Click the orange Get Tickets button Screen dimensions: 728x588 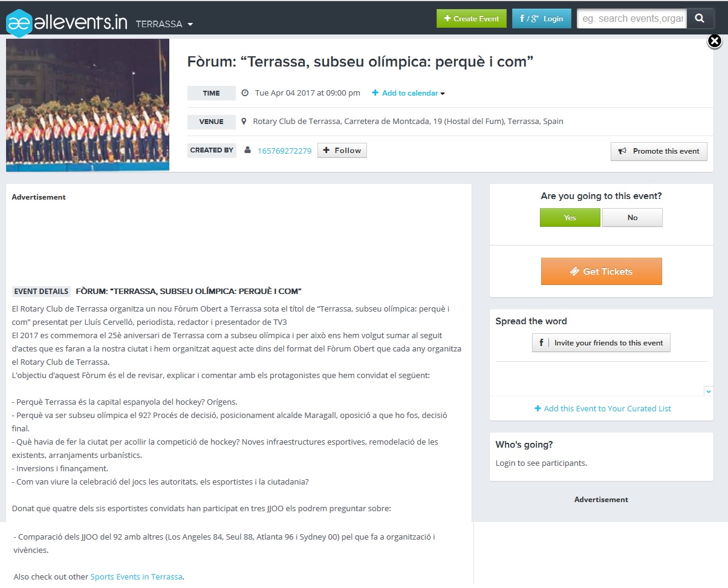point(602,272)
